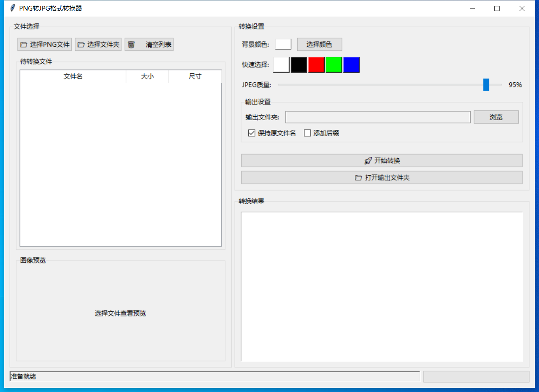Pick the blue quick-select swatch

[351, 65]
